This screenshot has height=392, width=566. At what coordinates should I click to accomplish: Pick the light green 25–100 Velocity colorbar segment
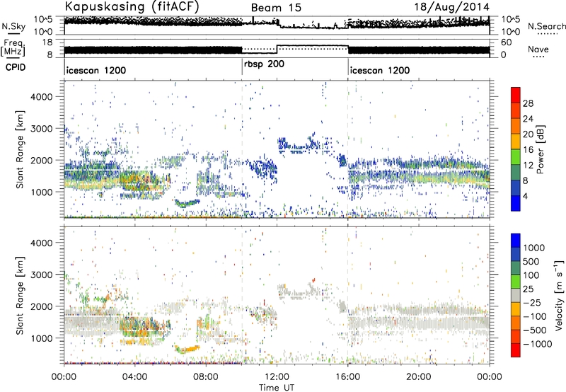(516, 281)
